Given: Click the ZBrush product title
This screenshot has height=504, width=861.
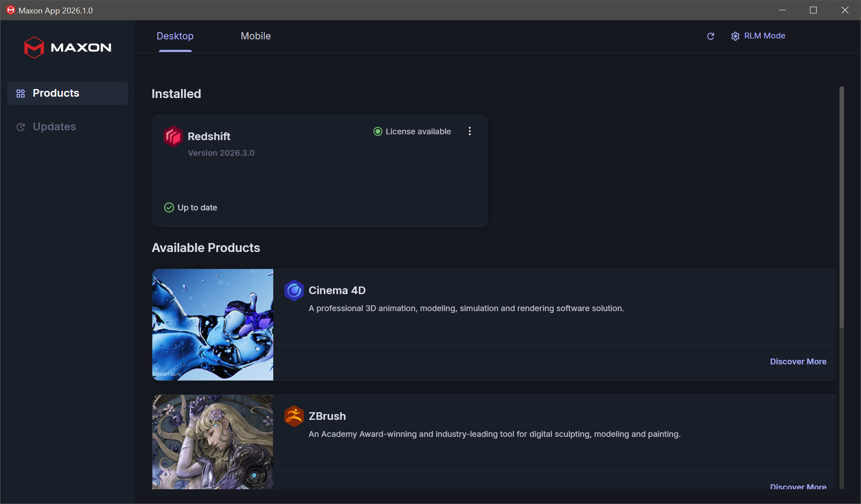Looking at the screenshot, I should click(x=327, y=416).
